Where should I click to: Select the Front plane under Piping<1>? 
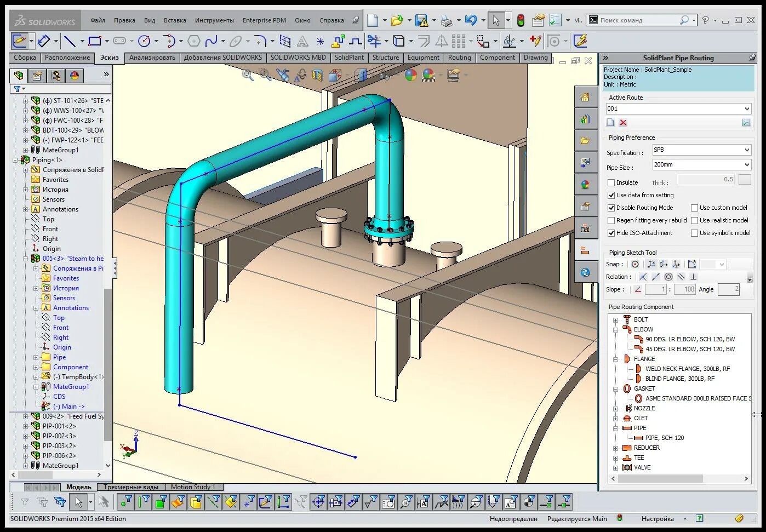50,229
